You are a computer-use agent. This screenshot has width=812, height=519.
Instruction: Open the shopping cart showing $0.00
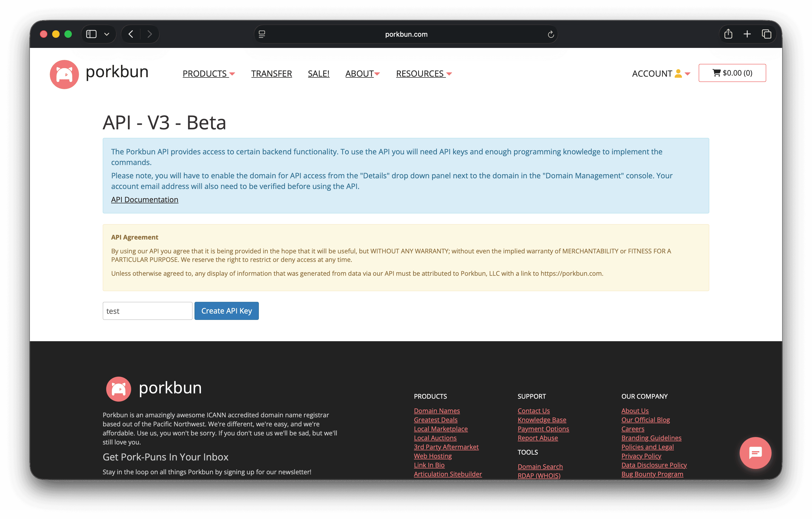coord(732,73)
